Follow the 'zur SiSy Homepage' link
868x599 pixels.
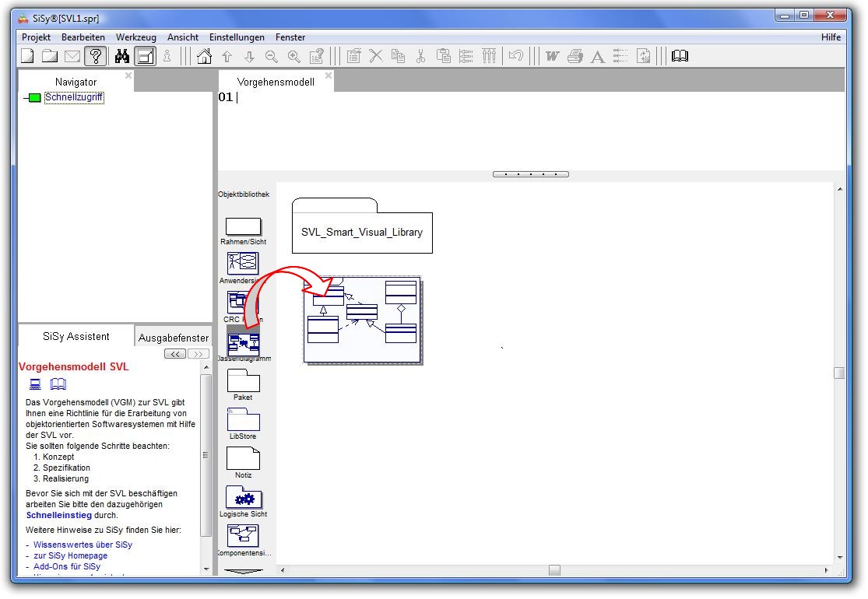[70, 555]
